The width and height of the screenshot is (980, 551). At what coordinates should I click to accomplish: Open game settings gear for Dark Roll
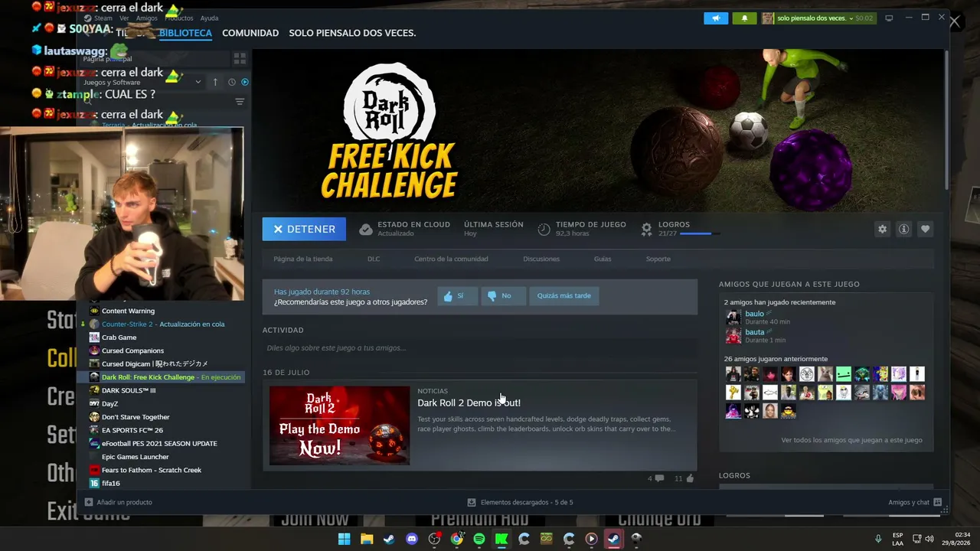[883, 229]
